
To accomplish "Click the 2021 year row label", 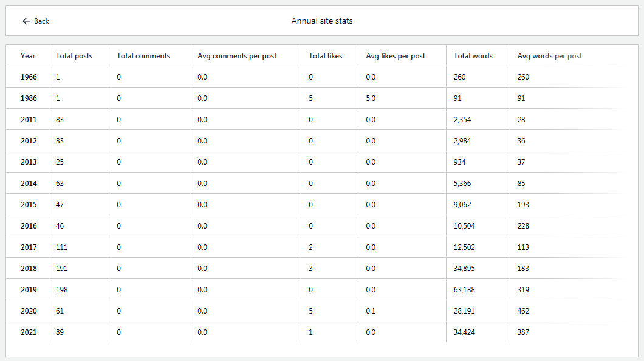I will click(x=29, y=332).
